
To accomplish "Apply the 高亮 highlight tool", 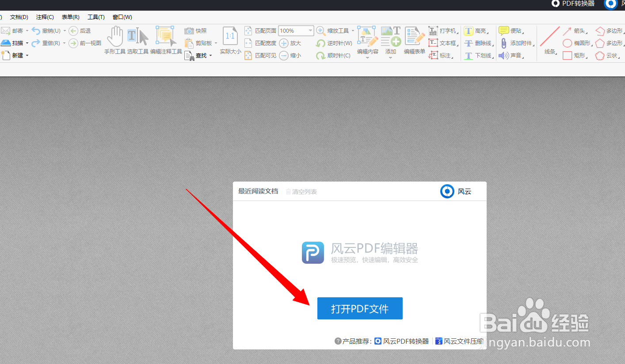I will point(475,30).
